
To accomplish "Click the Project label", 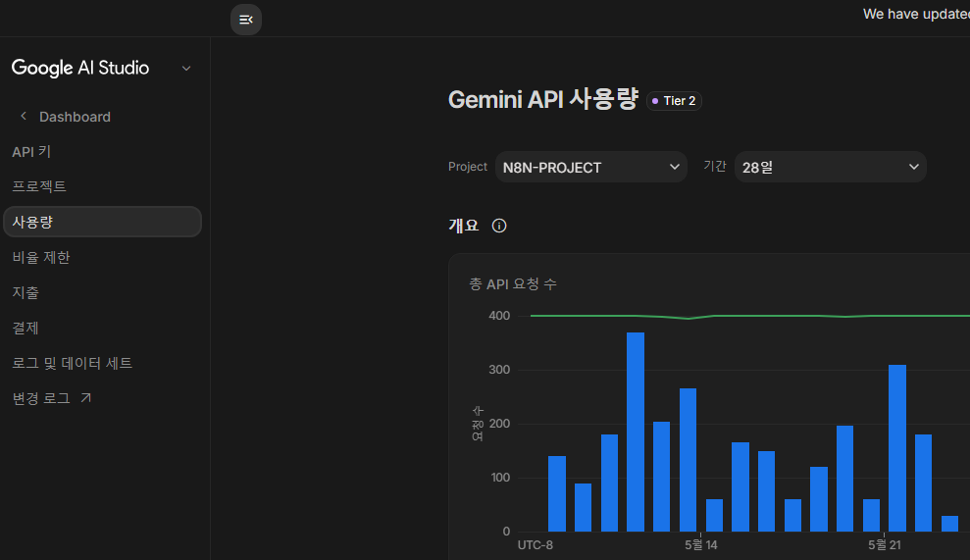I will pos(468,167).
